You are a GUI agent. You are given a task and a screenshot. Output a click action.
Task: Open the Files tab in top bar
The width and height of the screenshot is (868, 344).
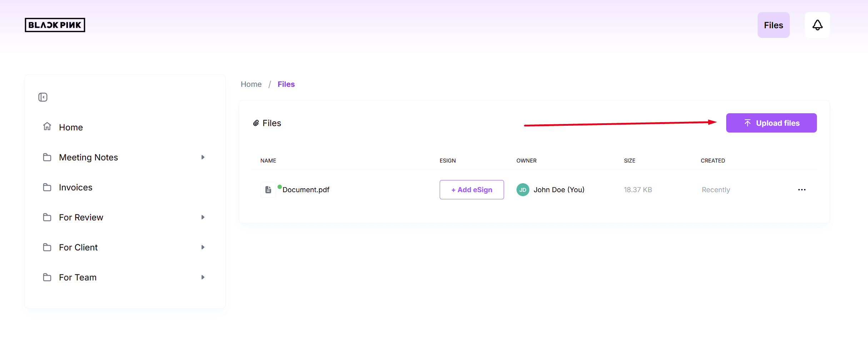774,25
